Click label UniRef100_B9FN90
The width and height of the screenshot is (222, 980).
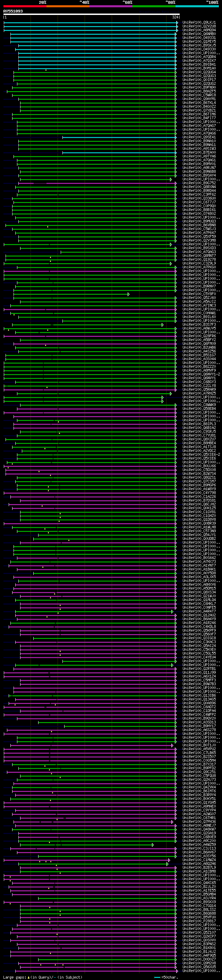point(199,88)
